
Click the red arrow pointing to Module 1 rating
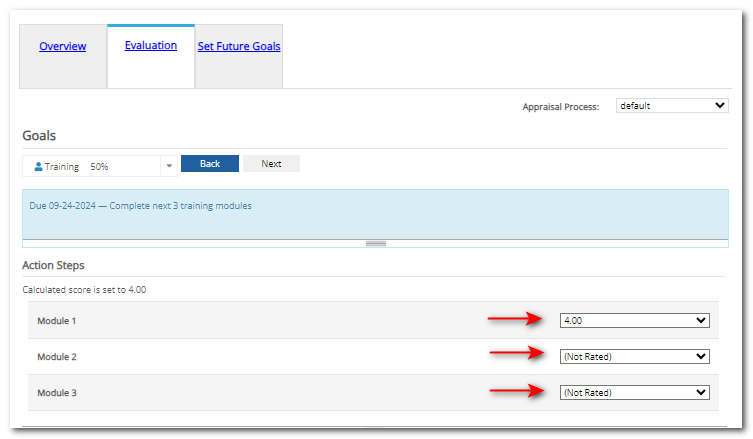point(516,321)
